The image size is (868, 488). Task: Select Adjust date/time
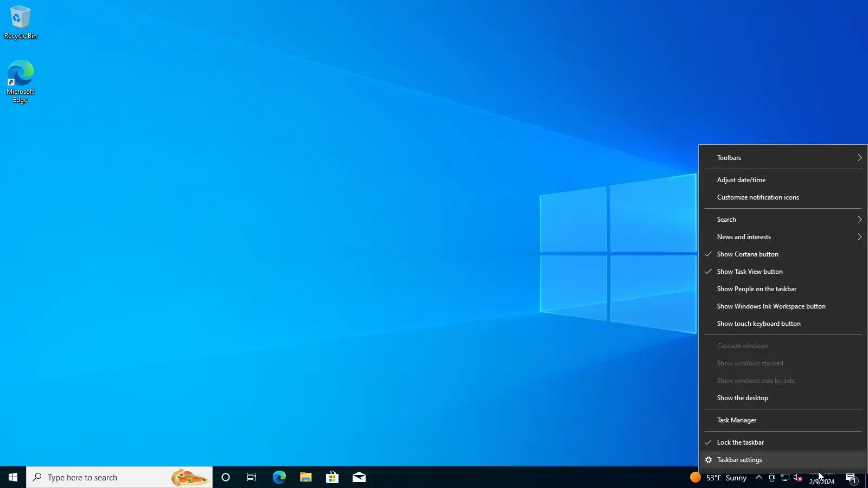pos(783,180)
